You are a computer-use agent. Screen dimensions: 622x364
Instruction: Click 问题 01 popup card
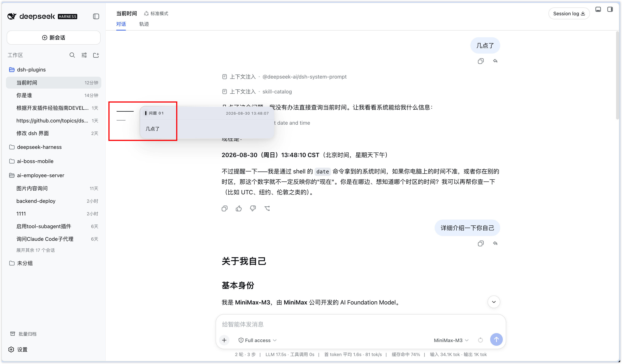click(207, 122)
